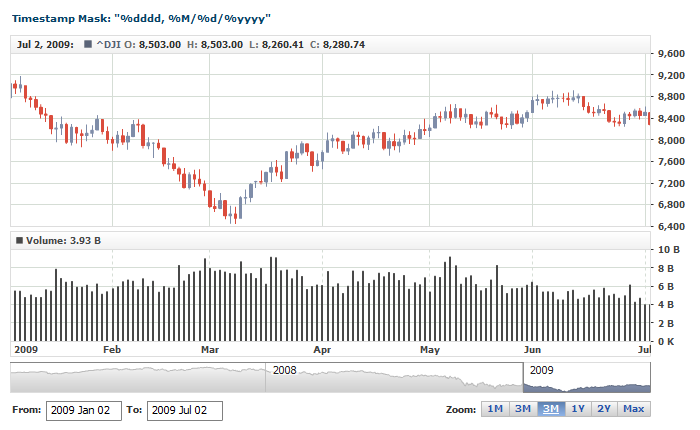
Task: Set the zoom range to 2Y
Action: point(604,409)
